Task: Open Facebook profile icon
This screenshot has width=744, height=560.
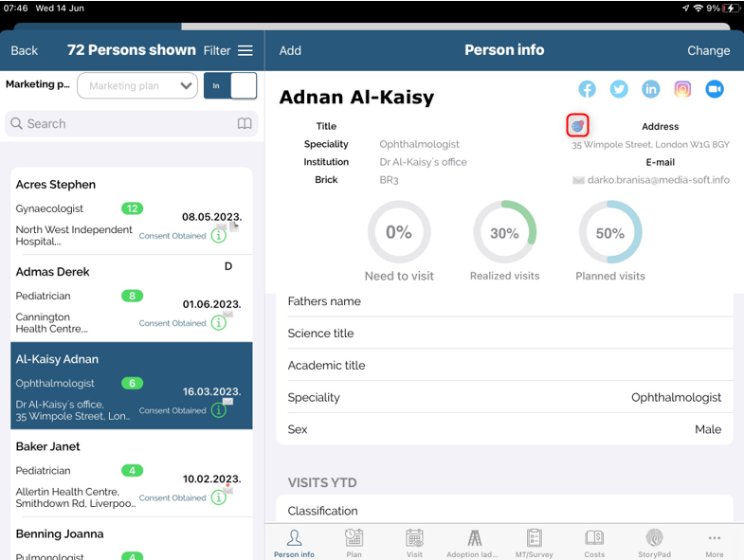Action: pyautogui.click(x=588, y=89)
